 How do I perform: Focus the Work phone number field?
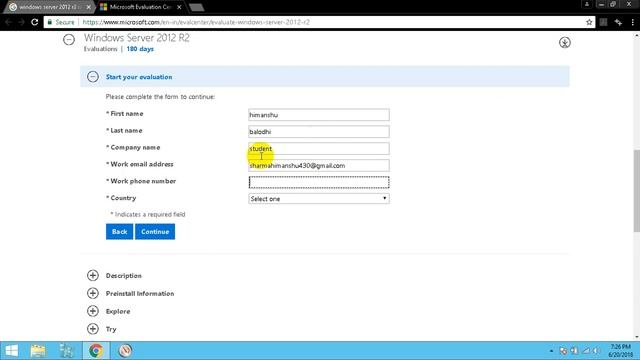tap(319, 182)
